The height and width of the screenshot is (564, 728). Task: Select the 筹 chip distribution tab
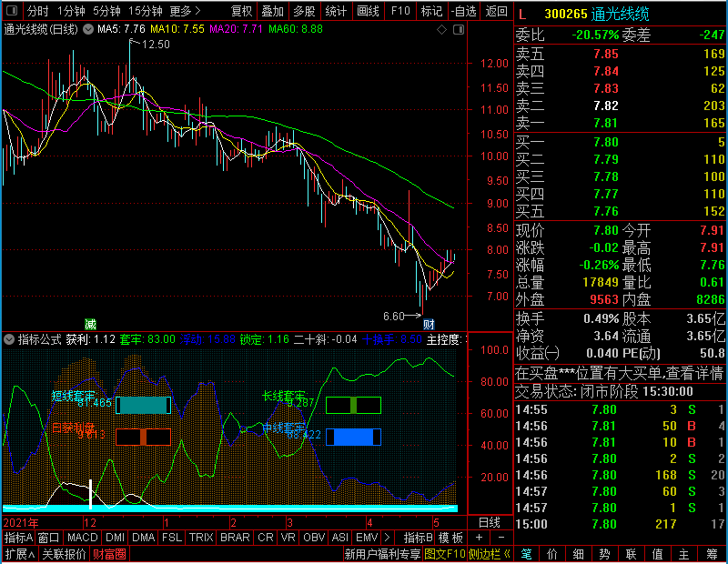712,554
